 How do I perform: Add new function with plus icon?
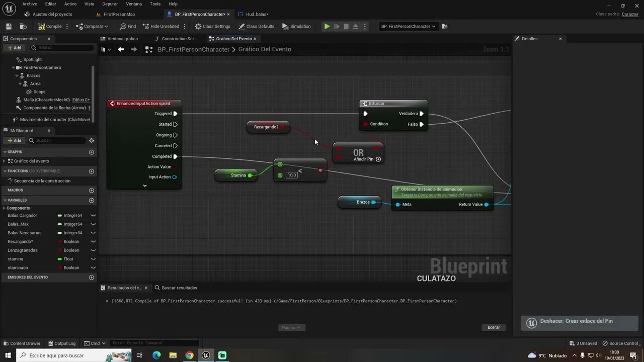92,171
